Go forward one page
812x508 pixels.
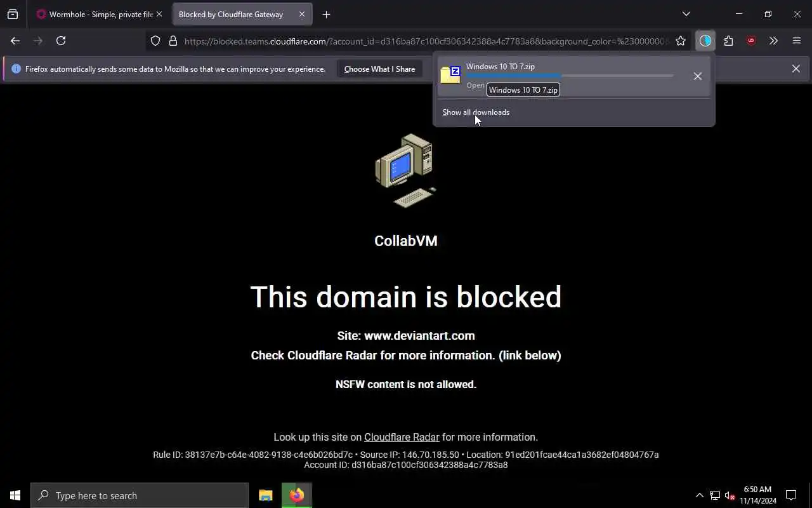pos(38,41)
